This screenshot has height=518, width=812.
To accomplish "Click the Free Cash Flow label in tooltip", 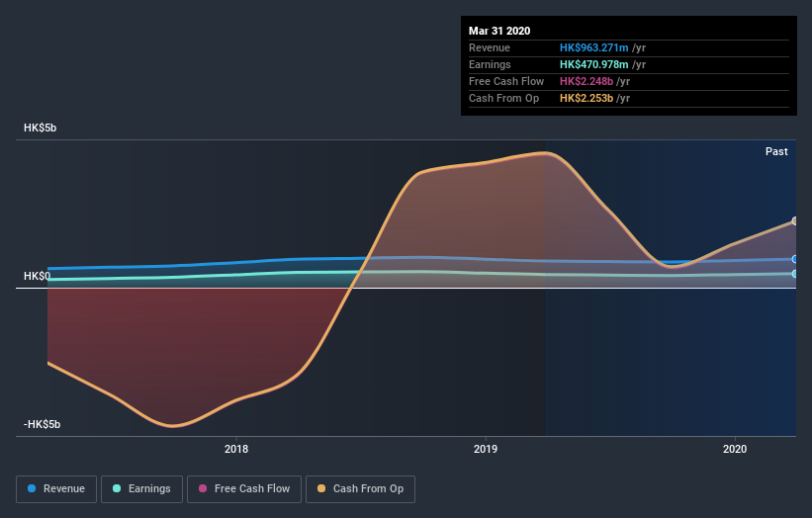I will tap(506, 81).
